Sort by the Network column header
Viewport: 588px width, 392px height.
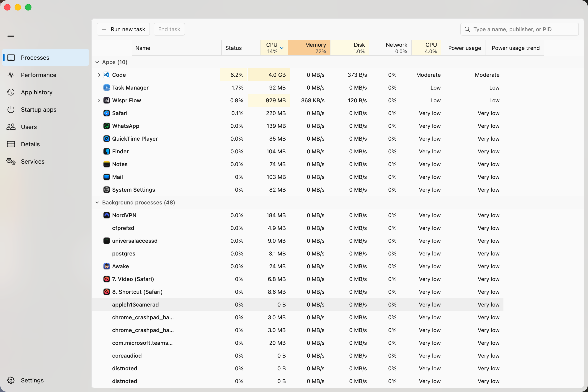pyautogui.click(x=390, y=48)
